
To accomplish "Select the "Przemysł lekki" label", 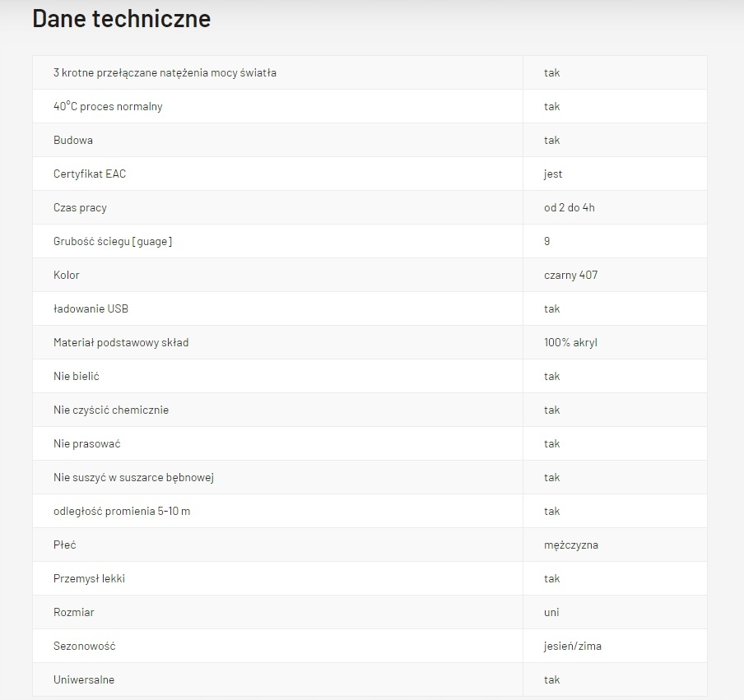I will coord(89,579).
